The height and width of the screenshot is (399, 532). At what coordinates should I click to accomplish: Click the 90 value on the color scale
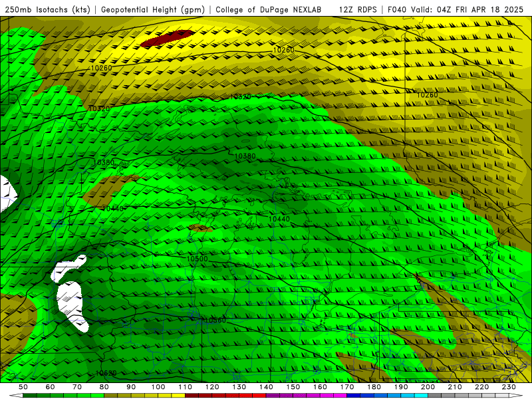click(x=131, y=387)
